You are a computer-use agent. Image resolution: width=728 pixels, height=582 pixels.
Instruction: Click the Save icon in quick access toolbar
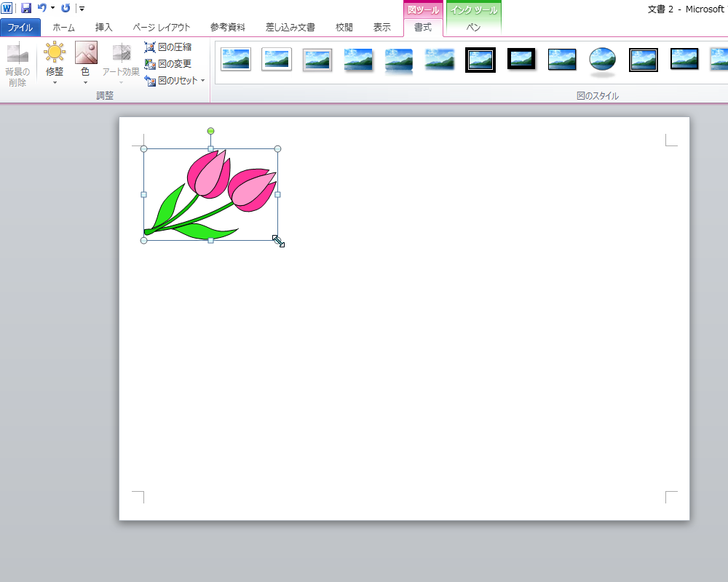pyautogui.click(x=26, y=8)
